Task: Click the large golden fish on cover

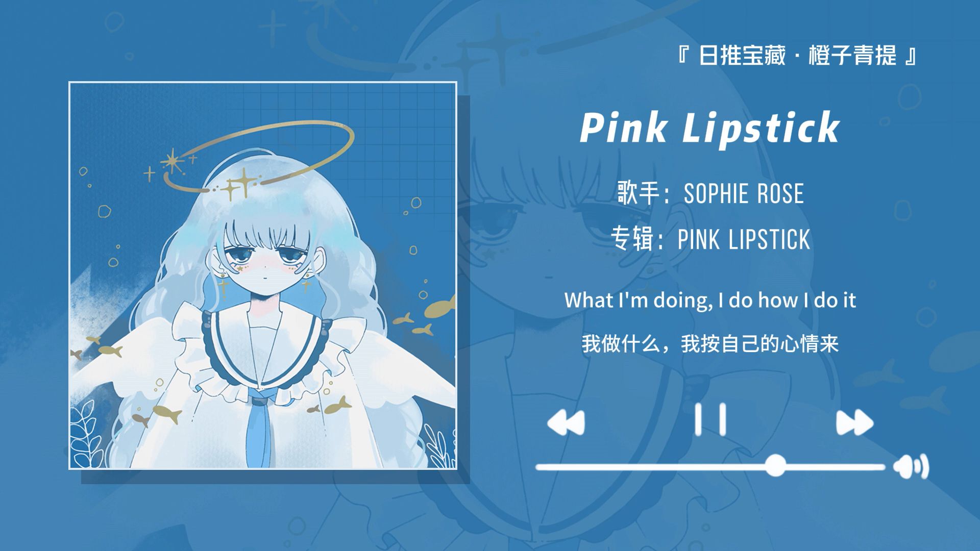Action: coord(441,307)
